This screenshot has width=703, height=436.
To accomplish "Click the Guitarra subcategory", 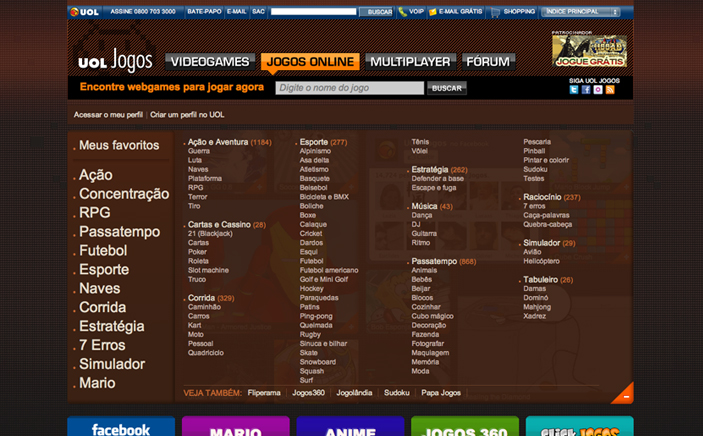I will [x=424, y=234].
